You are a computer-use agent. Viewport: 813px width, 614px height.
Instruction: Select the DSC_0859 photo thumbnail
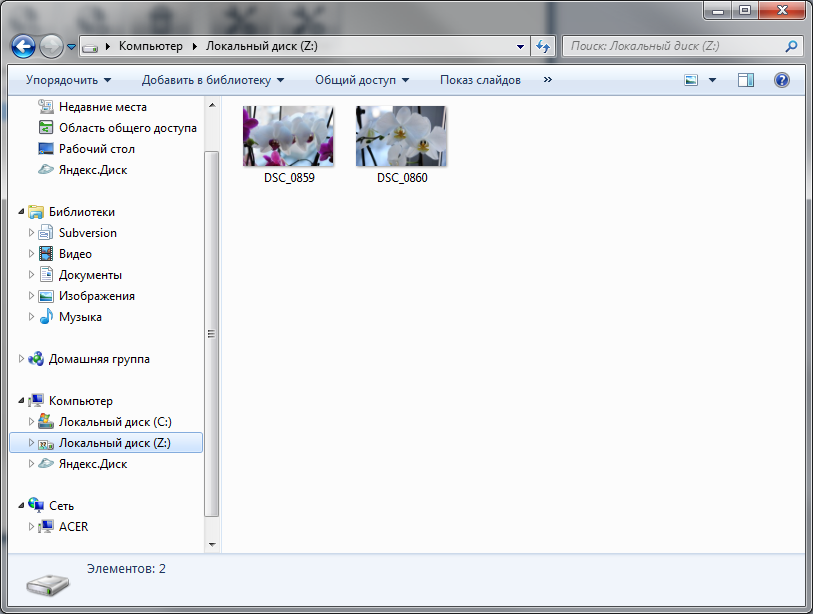[x=288, y=136]
